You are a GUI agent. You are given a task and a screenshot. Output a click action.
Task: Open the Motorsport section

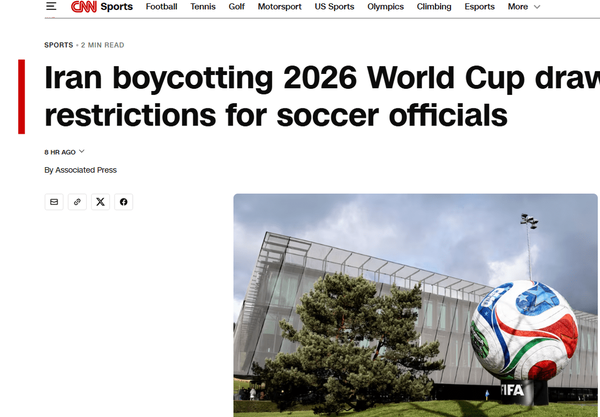pos(279,7)
